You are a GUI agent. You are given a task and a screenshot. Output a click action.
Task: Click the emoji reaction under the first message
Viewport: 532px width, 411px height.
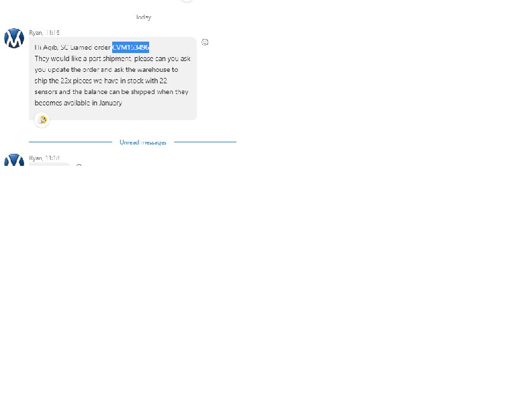coord(42,120)
